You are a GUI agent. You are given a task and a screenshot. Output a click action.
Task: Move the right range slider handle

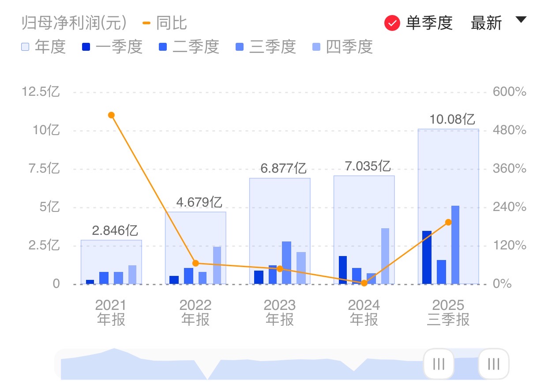point(494,364)
